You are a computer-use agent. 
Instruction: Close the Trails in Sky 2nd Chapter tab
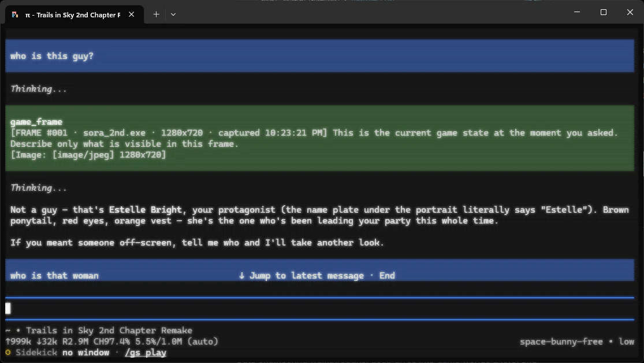click(132, 14)
